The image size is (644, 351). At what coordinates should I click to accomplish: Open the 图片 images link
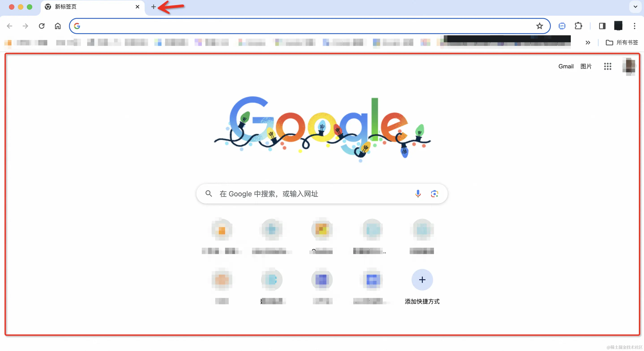[x=586, y=66]
